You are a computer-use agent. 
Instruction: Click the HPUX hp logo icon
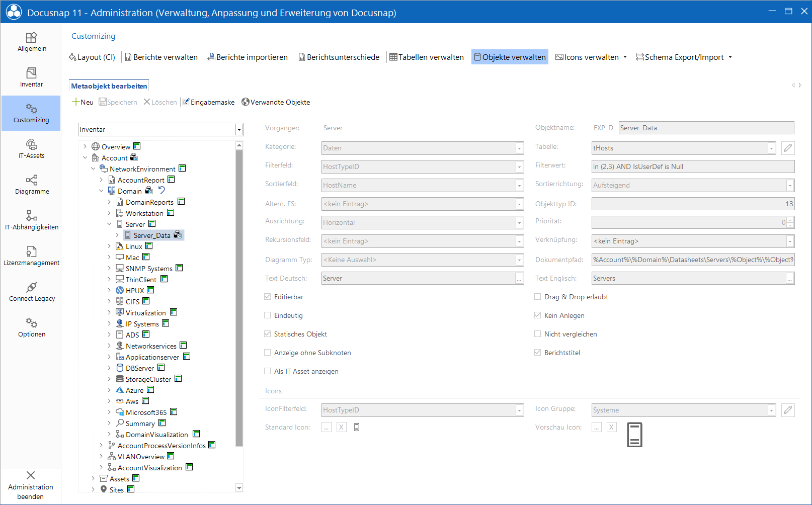[x=120, y=291]
